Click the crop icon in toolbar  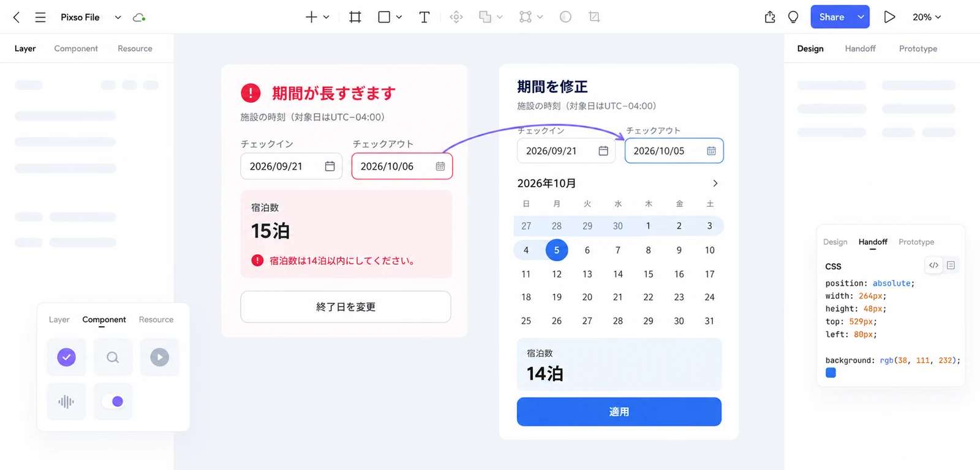594,17
